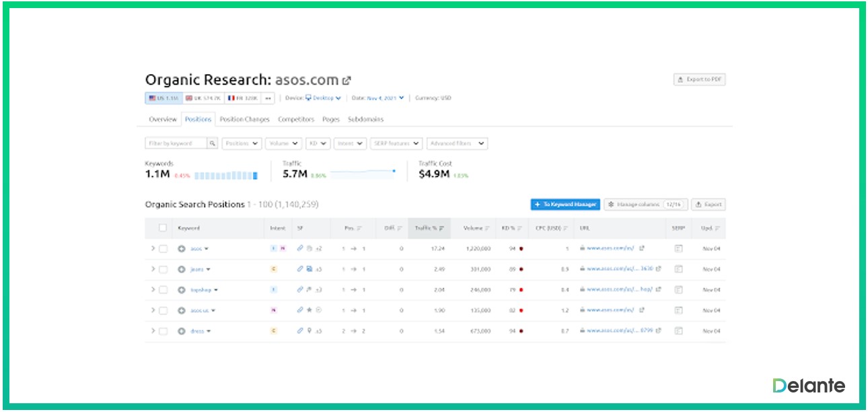Expand the dress keyword row details
Viewport: 868px width, 412px height.
point(153,331)
